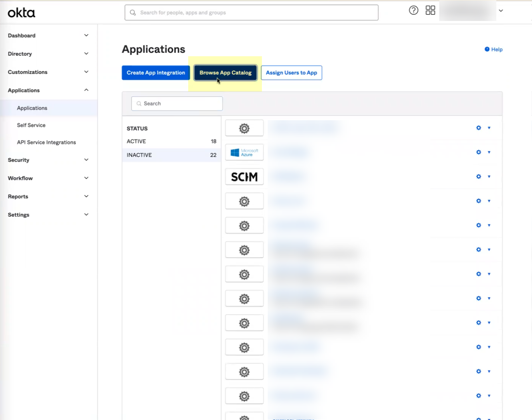Click the apps grid icon near top right
Screen dimensions: 532x420
click(430, 10)
